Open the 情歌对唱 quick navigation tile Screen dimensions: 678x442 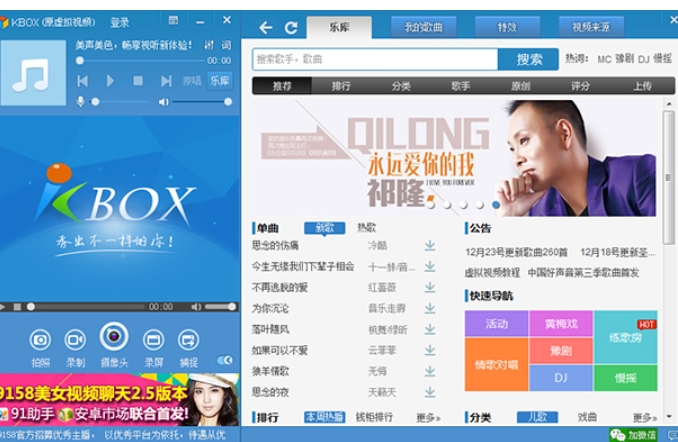click(496, 365)
